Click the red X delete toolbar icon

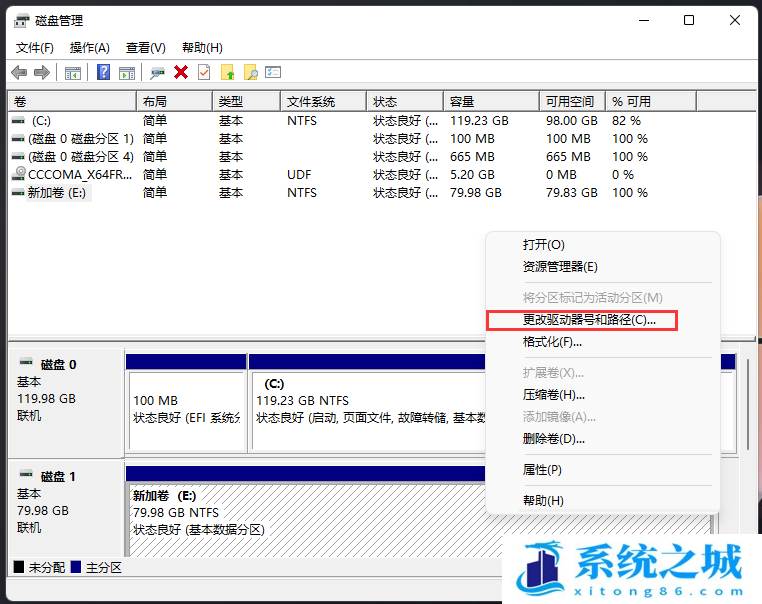pos(181,72)
